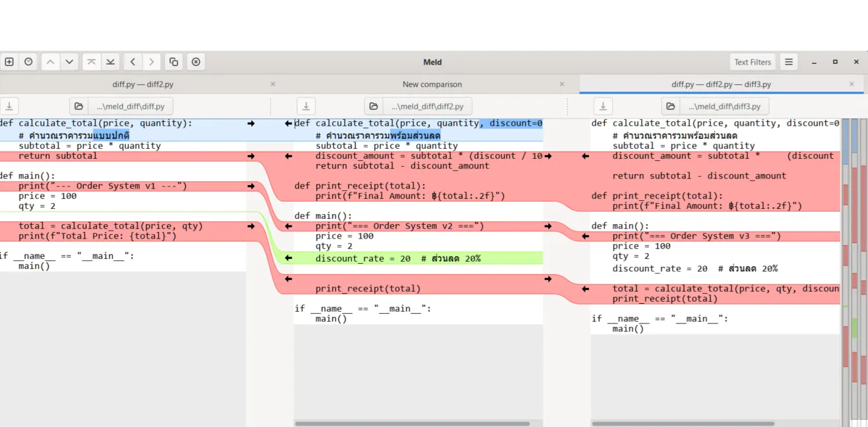The image size is (868, 427).
Task: Open file chooser for ...\meld_diff\diff3.py
Action: pyautogui.click(x=715, y=106)
